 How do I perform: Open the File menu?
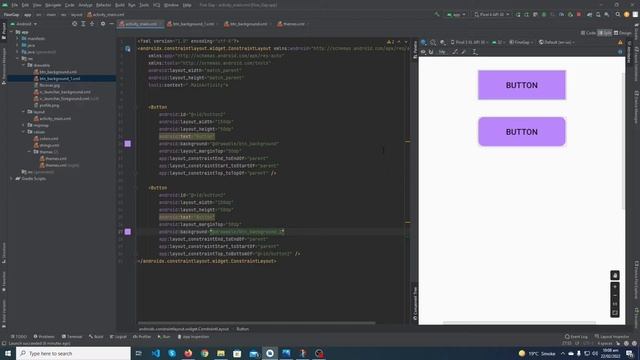pyautogui.click(x=15, y=5)
